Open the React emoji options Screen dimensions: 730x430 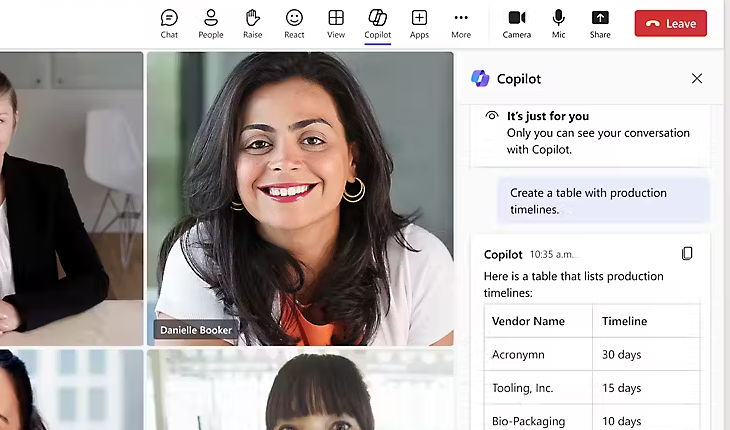point(294,23)
